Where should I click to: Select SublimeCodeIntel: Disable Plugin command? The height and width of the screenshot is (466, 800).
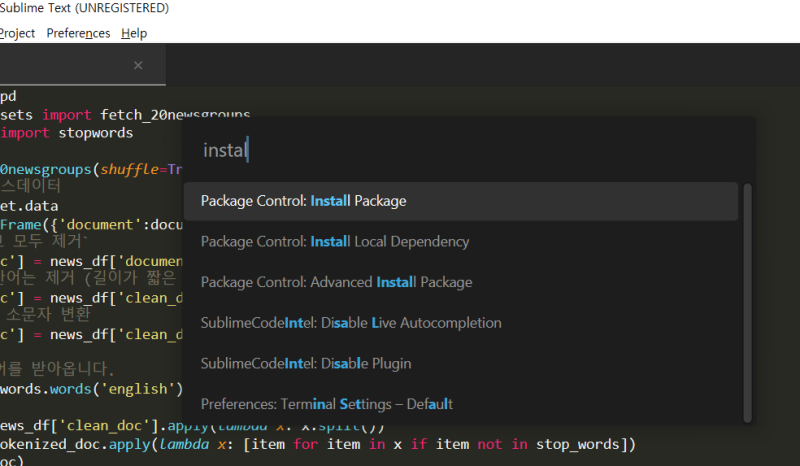[x=461, y=363]
